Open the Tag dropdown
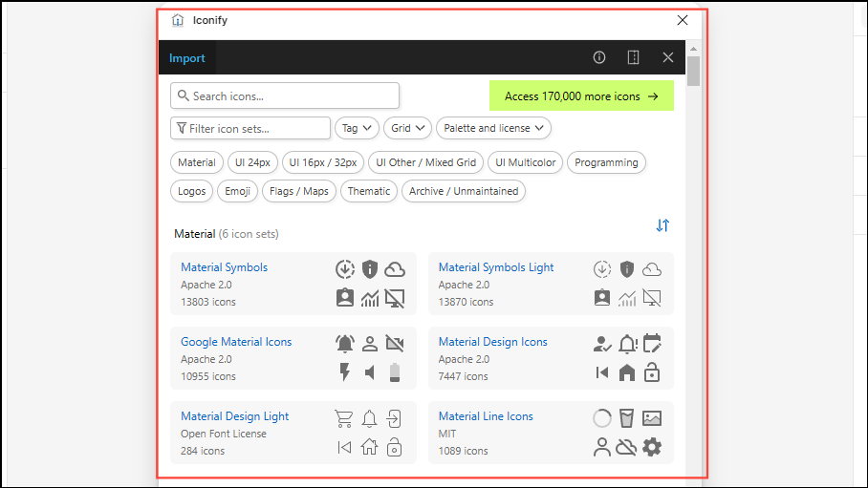 pos(357,128)
